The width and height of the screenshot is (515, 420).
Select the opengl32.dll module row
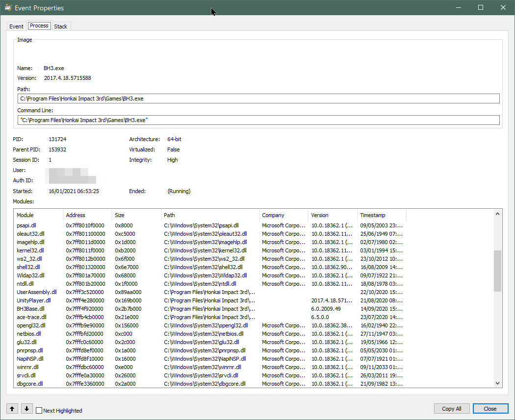210,325
